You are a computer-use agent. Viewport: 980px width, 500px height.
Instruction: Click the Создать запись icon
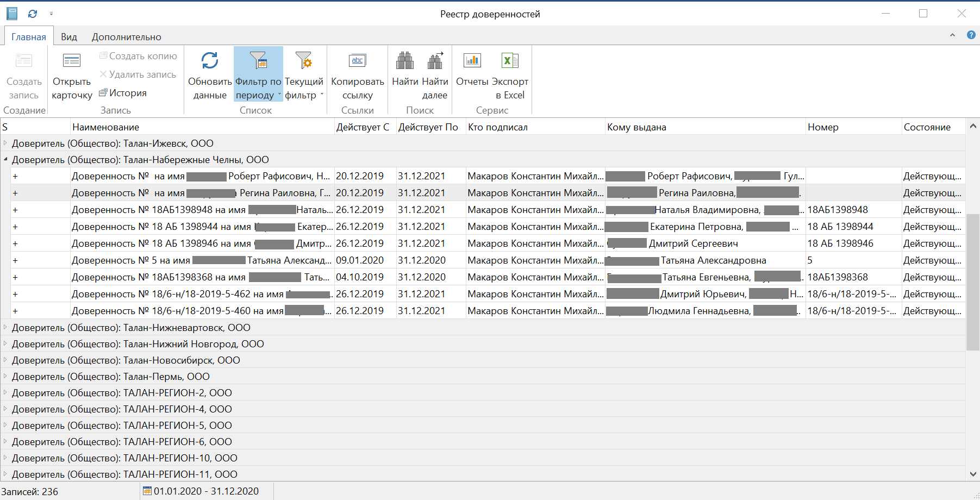pos(24,60)
